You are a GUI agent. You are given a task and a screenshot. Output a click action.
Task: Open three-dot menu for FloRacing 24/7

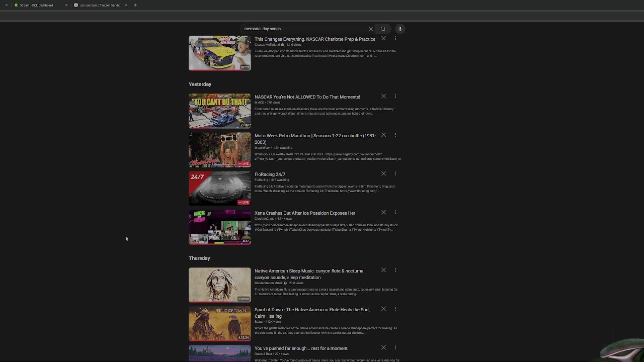(x=395, y=173)
